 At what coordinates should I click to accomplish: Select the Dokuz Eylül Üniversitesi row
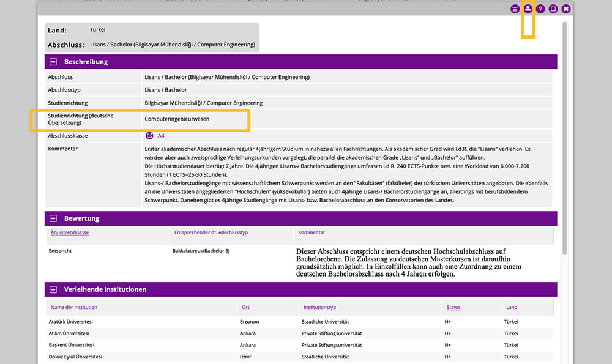tap(75, 357)
